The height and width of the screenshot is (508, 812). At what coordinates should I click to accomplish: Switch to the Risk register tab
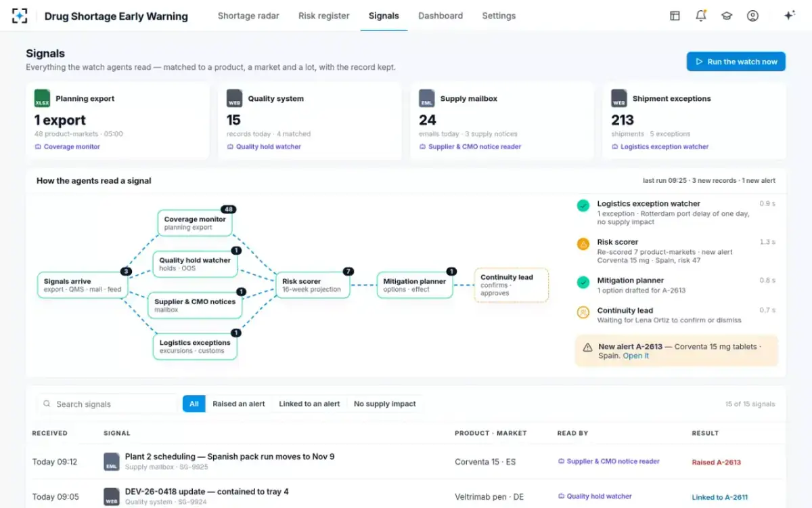(324, 16)
